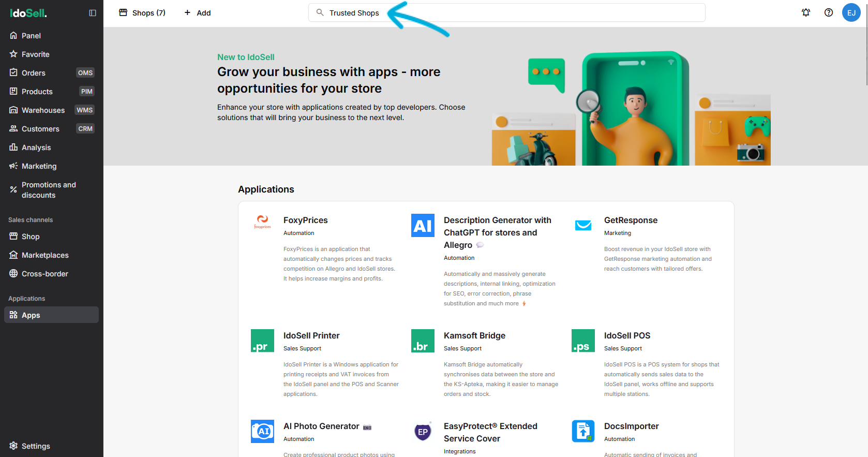This screenshot has height=457, width=868.
Task: Open the IdoSell Printer title
Action: point(311,335)
